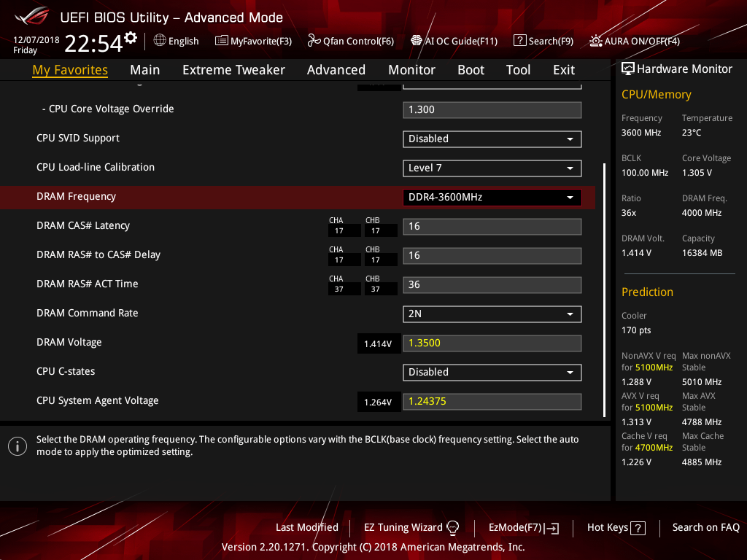Click CPU Load-line Calibration label

(x=96, y=167)
